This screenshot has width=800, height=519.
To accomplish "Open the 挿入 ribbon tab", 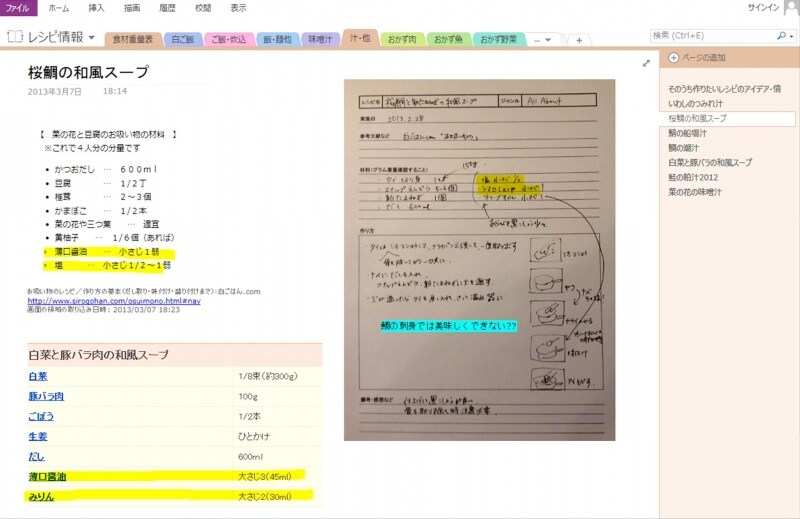I will (x=96, y=8).
